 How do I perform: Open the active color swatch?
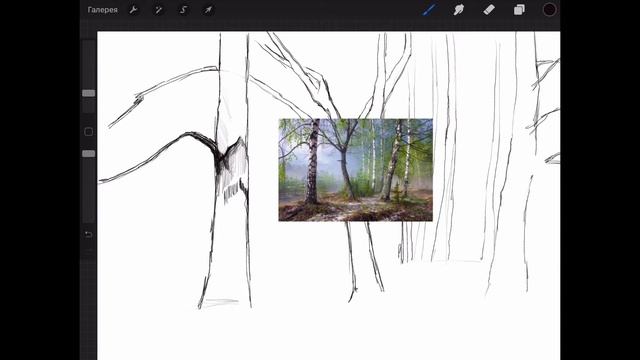point(549,10)
